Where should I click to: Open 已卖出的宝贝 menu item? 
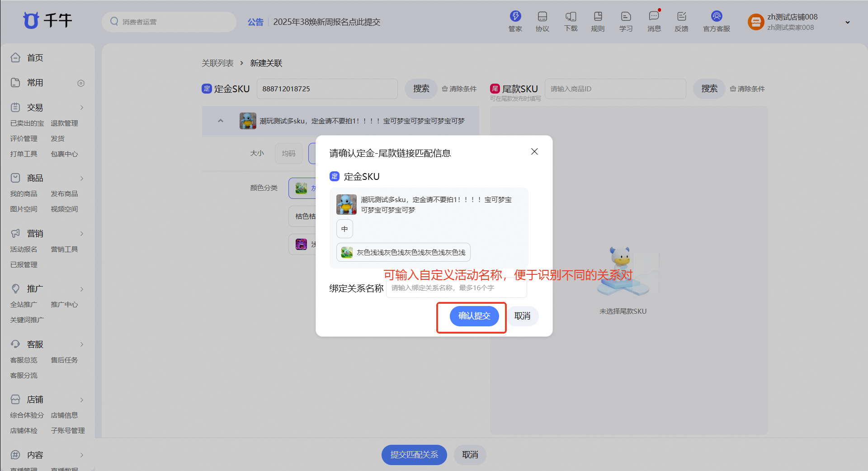pyautogui.click(x=27, y=123)
